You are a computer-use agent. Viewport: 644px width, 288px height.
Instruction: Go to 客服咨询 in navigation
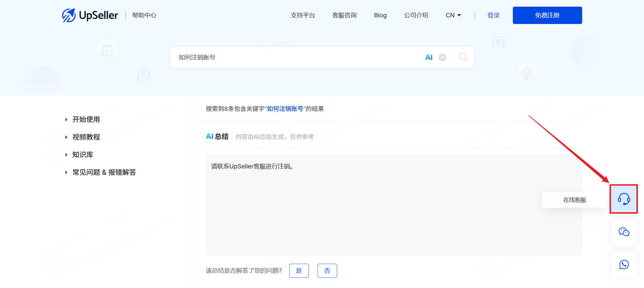click(344, 15)
